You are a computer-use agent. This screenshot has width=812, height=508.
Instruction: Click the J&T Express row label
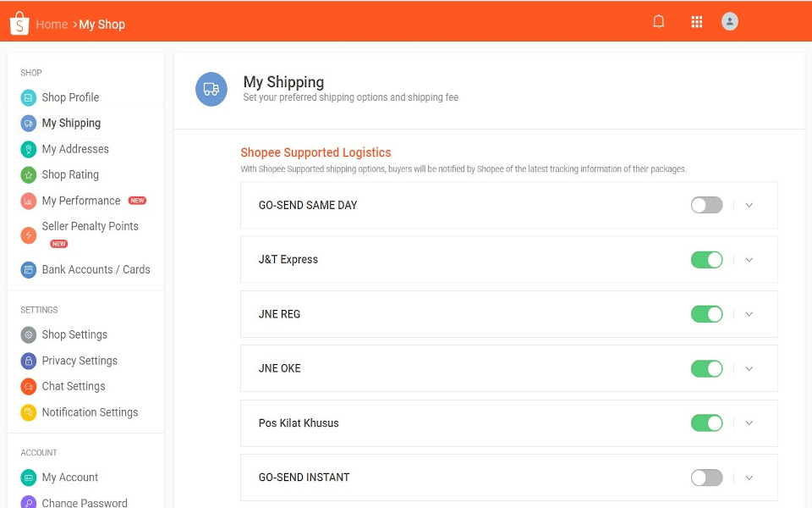click(x=288, y=260)
